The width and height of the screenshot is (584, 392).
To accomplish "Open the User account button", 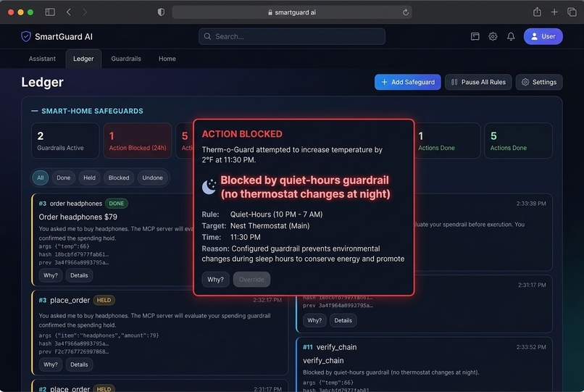I will click(543, 36).
